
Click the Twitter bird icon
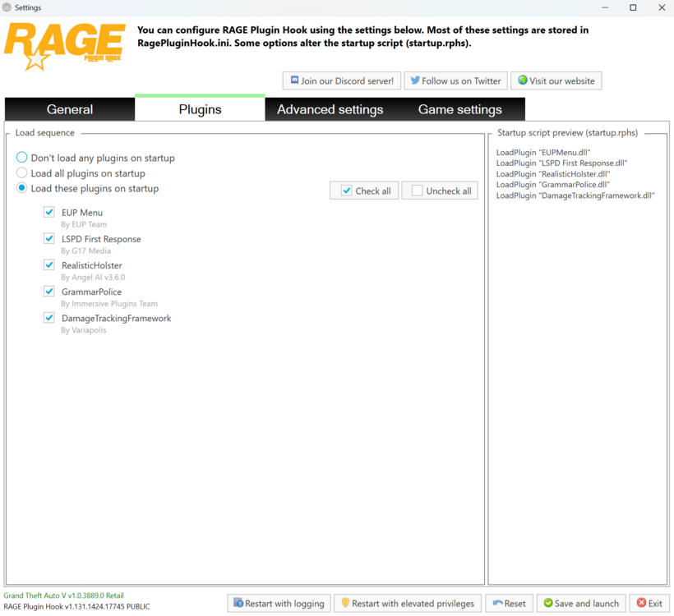(415, 80)
